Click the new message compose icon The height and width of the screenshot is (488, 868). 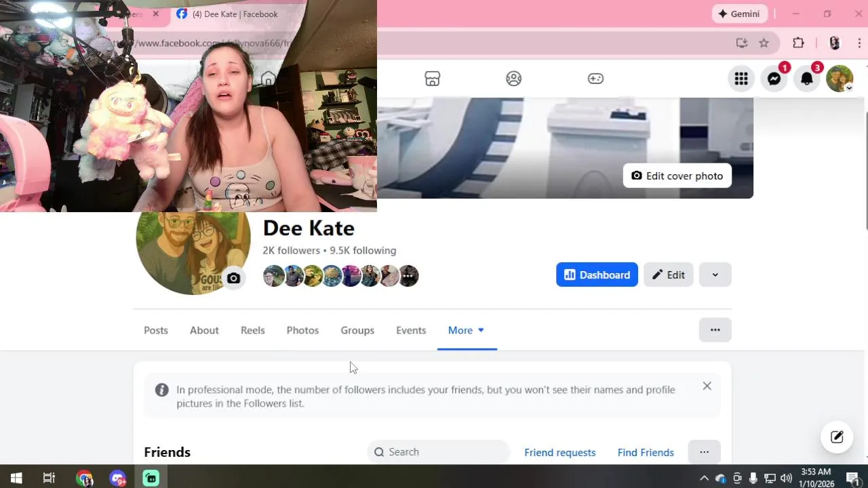[837, 436]
